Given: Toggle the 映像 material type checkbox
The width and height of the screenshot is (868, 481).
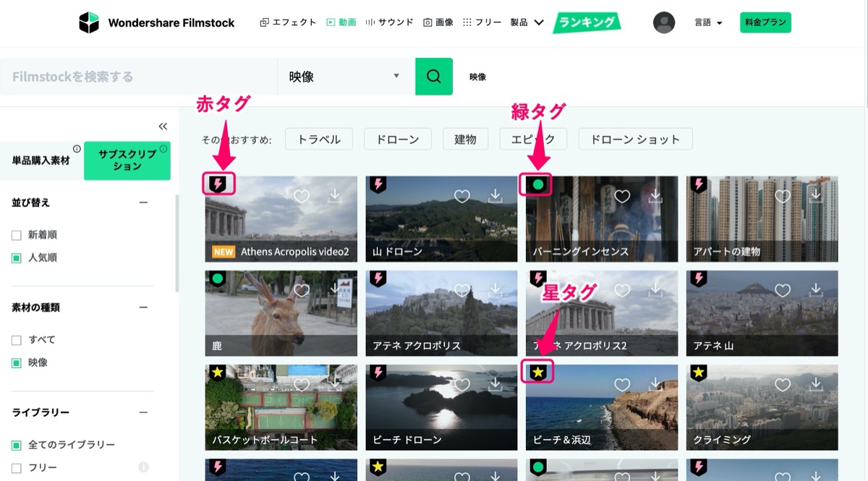Looking at the screenshot, I should pyautogui.click(x=17, y=362).
